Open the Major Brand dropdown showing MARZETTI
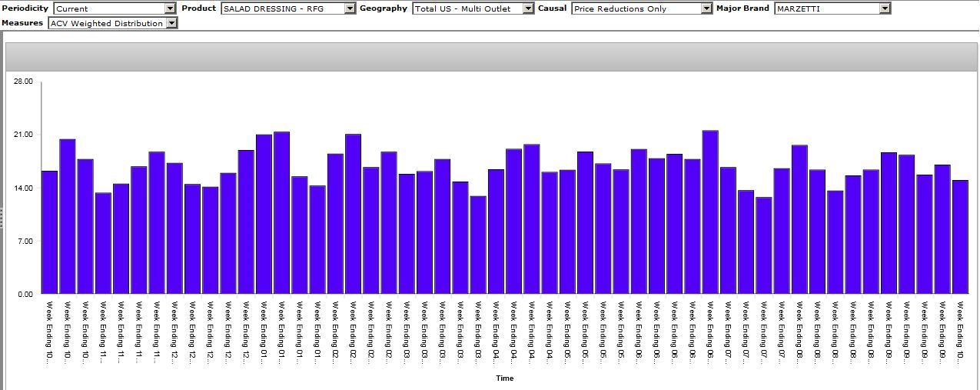980x390 pixels. click(885, 8)
